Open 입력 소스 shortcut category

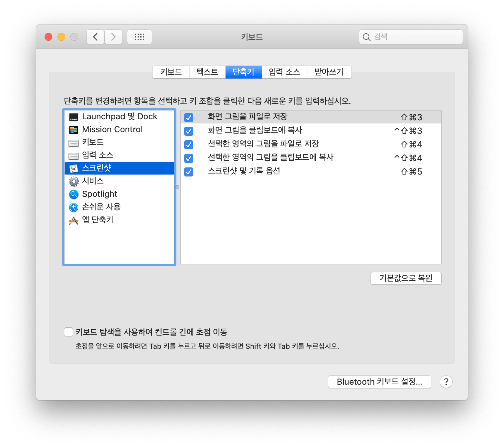pos(74,155)
